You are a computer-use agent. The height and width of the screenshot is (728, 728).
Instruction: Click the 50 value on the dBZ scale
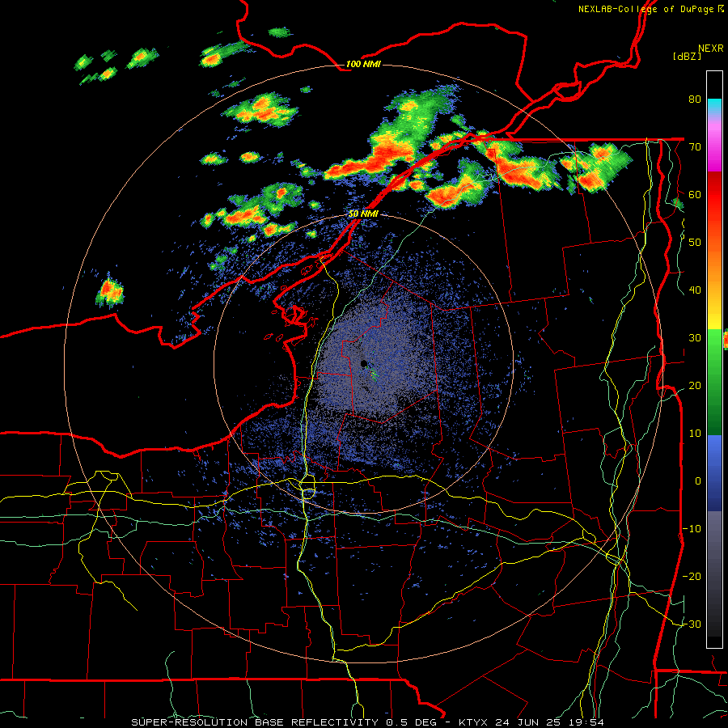point(695,243)
